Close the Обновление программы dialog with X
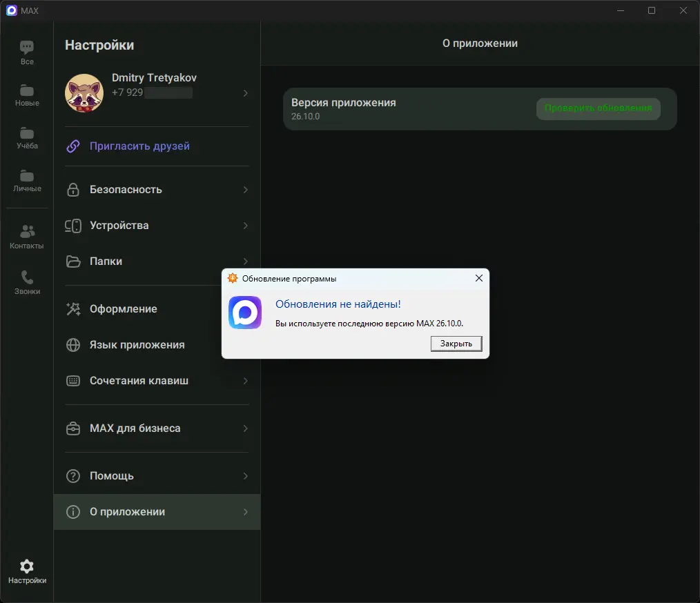700x603 pixels. coord(479,278)
